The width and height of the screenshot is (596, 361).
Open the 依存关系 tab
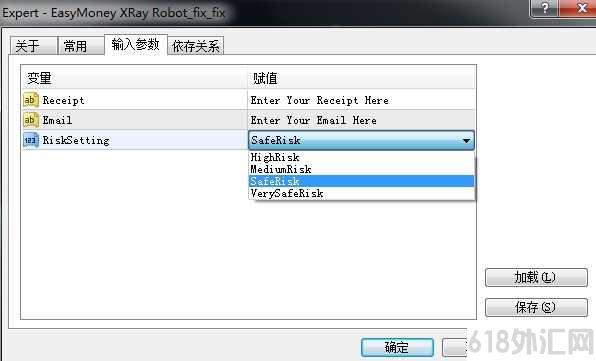coord(196,46)
